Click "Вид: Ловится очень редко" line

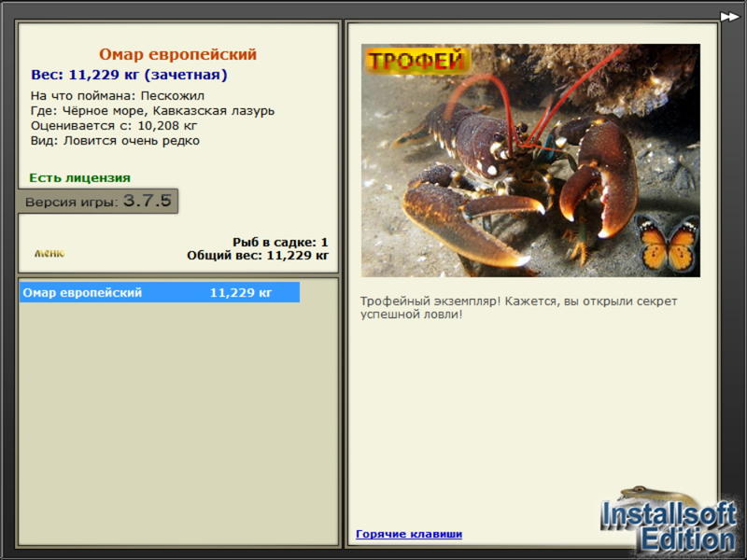coord(115,141)
